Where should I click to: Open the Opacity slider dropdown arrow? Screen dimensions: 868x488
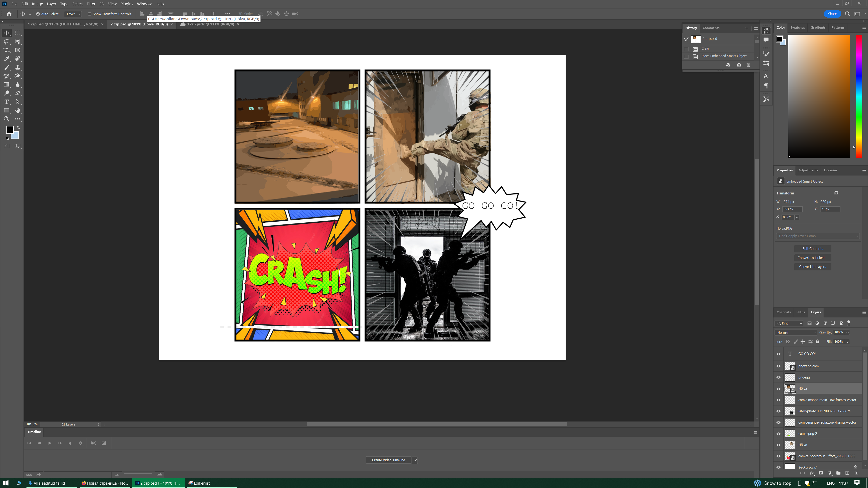[x=847, y=332]
